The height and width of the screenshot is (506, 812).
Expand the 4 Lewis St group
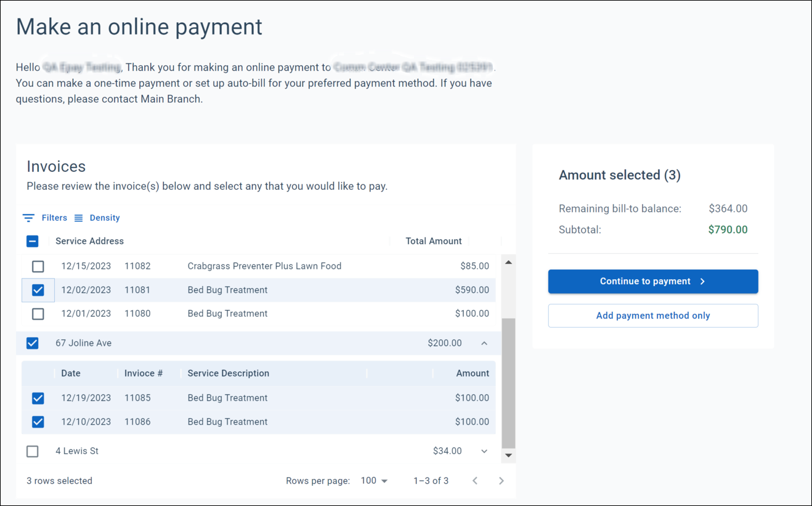[x=484, y=451]
